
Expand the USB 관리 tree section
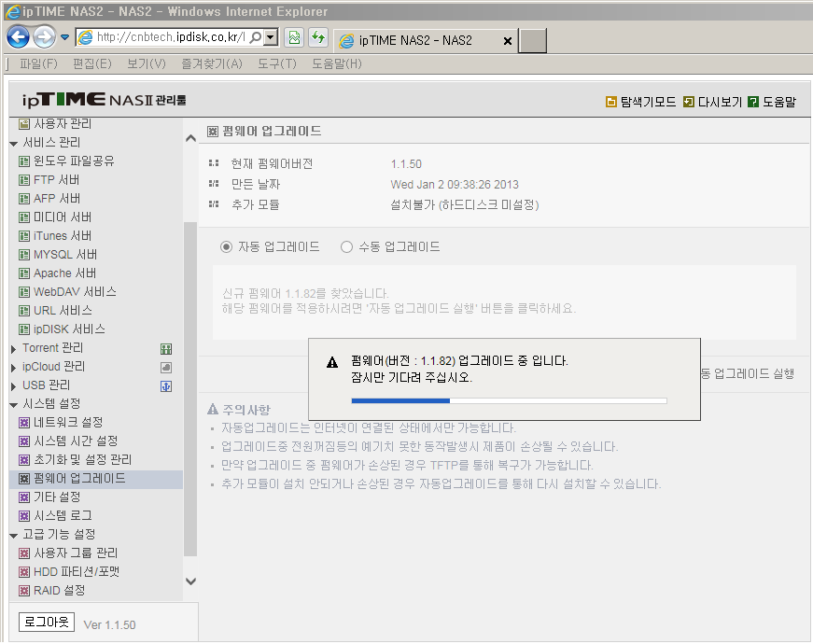pos(14,386)
